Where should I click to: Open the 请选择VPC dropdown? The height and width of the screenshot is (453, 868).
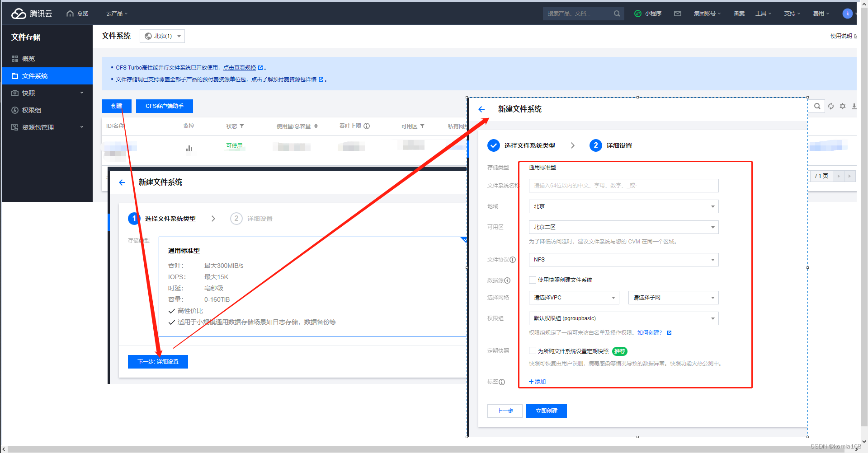point(574,298)
